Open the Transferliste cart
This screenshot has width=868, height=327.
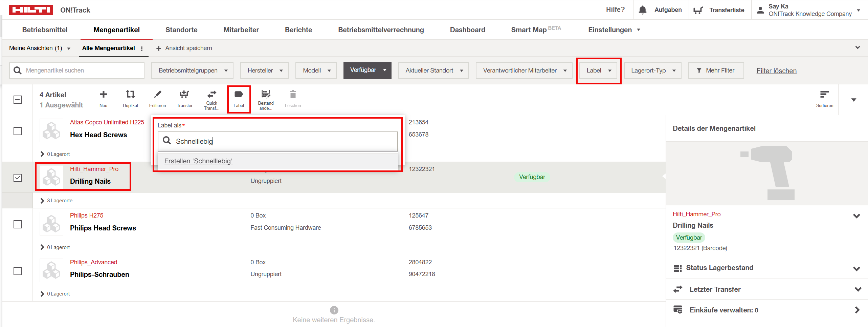pyautogui.click(x=698, y=10)
